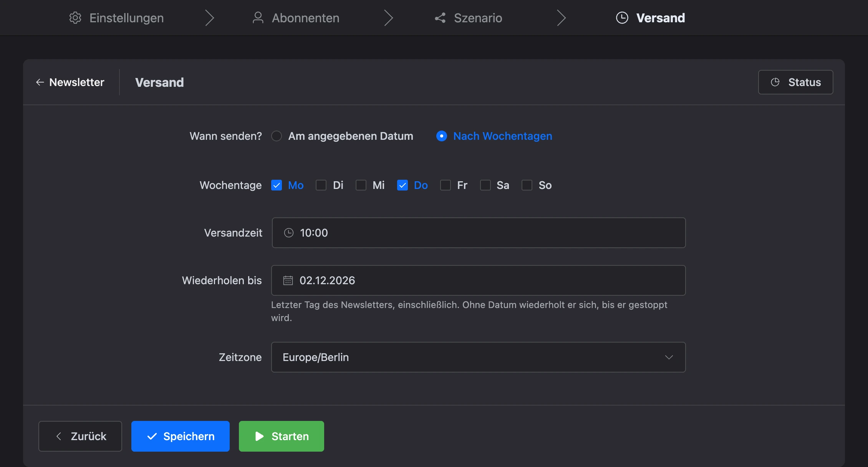The width and height of the screenshot is (868, 467).
Task: Enable the Sa weekday checkbox
Action: [485, 185]
